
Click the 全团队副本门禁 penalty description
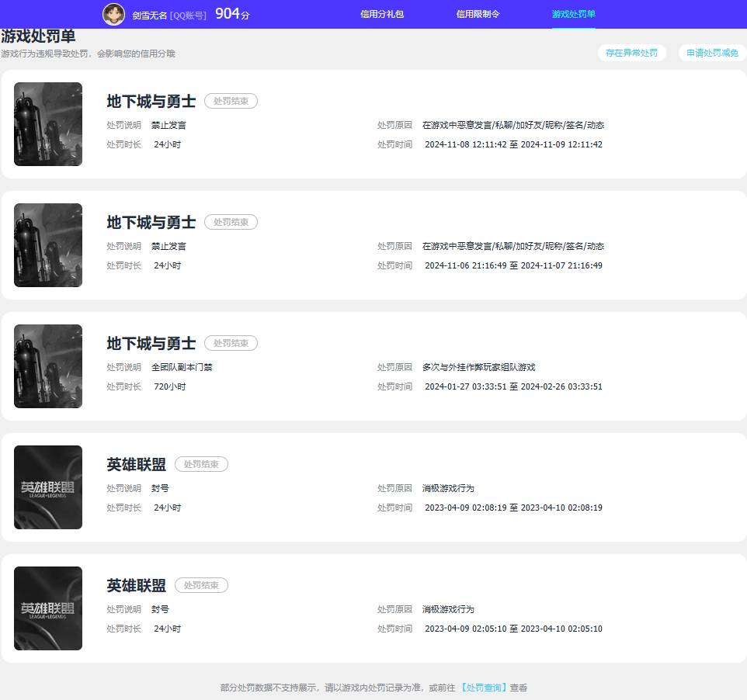[182, 367]
